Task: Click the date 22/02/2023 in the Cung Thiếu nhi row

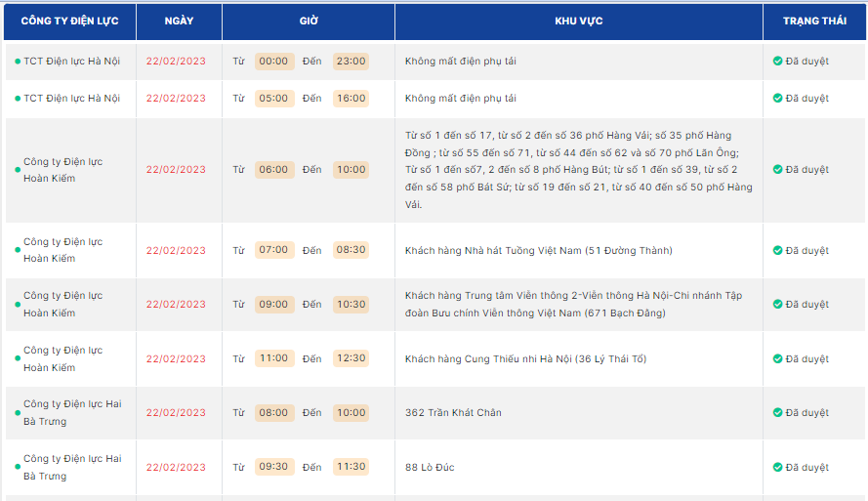Action: (176, 358)
